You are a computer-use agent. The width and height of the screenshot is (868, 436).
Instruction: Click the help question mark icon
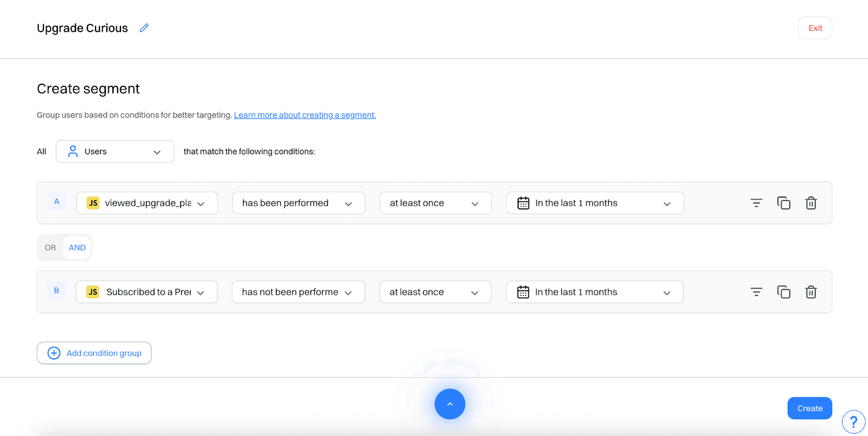[x=853, y=422]
